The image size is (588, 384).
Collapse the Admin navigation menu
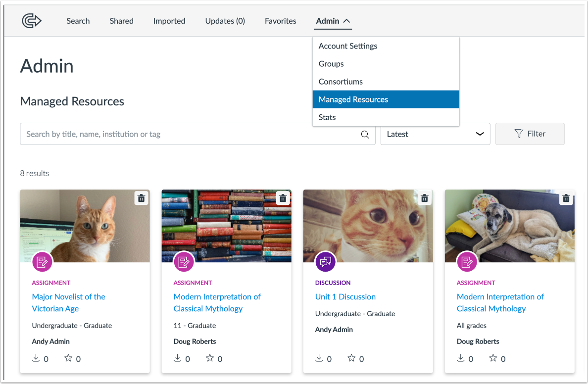pyautogui.click(x=333, y=21)
